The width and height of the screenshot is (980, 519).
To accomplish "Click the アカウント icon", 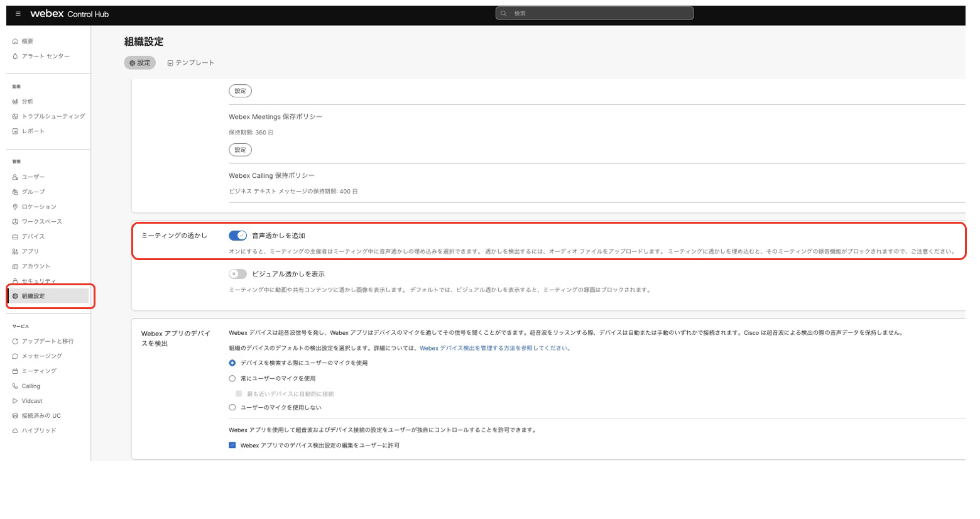I will point(15,266).
